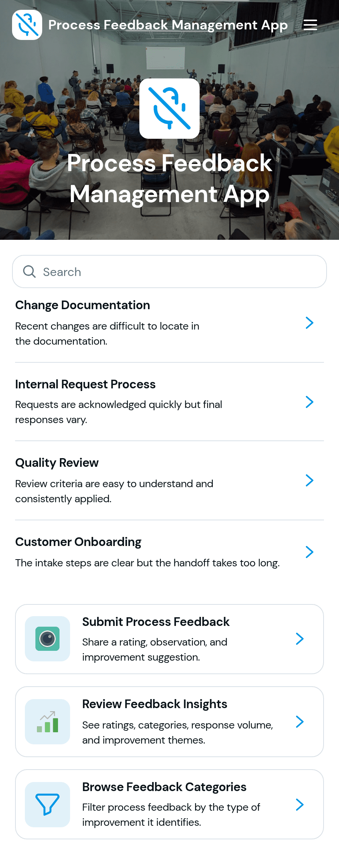
Task: Expand Quality Review chevron
Action: click(310, 480)
